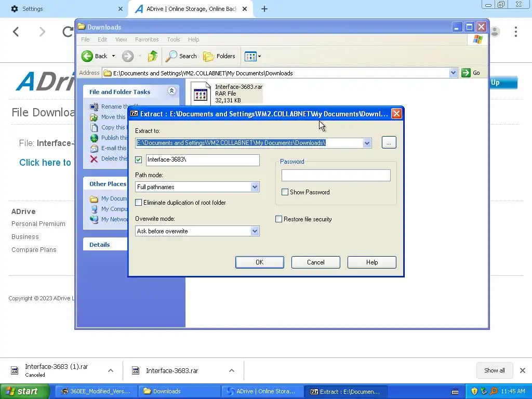Click Copy this file task icon
The height and width of the screenshot is (399, 532).
click(94, 128)
